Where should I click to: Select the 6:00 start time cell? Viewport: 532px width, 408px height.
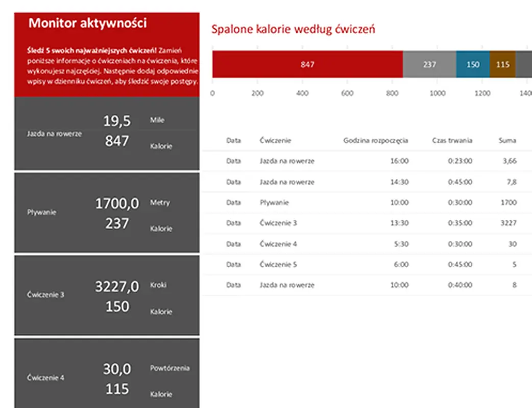401,264
